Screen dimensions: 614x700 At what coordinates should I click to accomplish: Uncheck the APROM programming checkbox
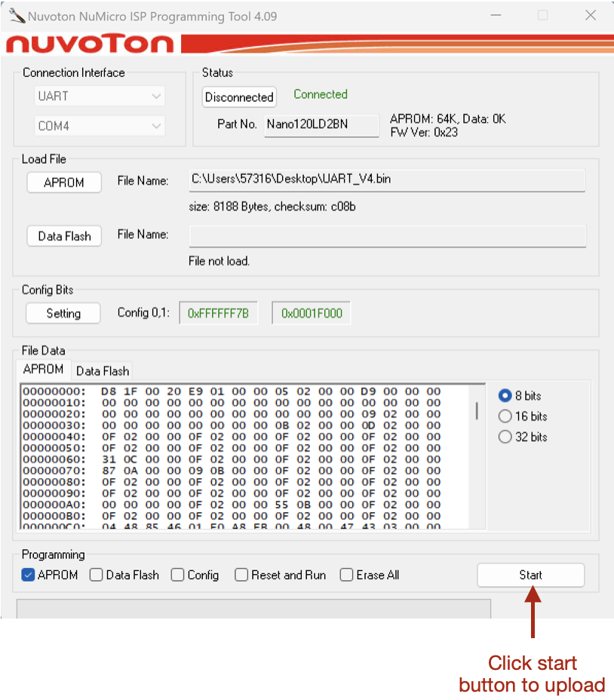pyautogui.click(x=29, y=575)
